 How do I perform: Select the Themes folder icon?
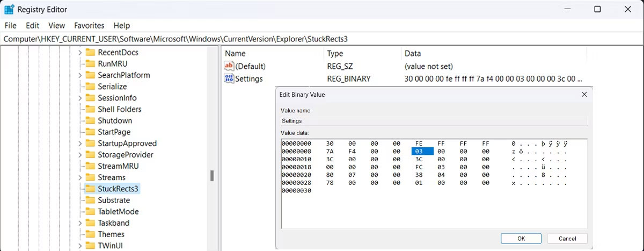pyautogui.click(x=90, y=234)
